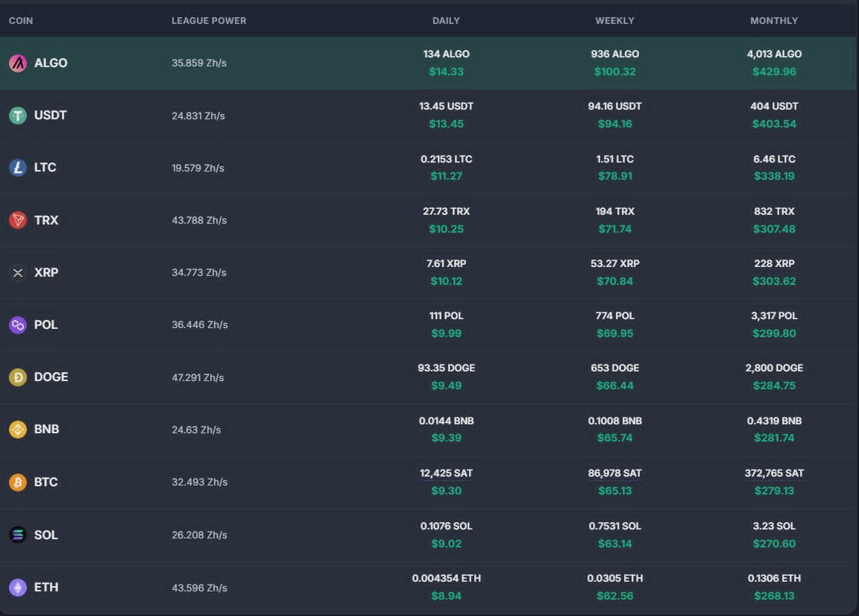
Task: Select the POL coin name
Action: tap(45, 324)
